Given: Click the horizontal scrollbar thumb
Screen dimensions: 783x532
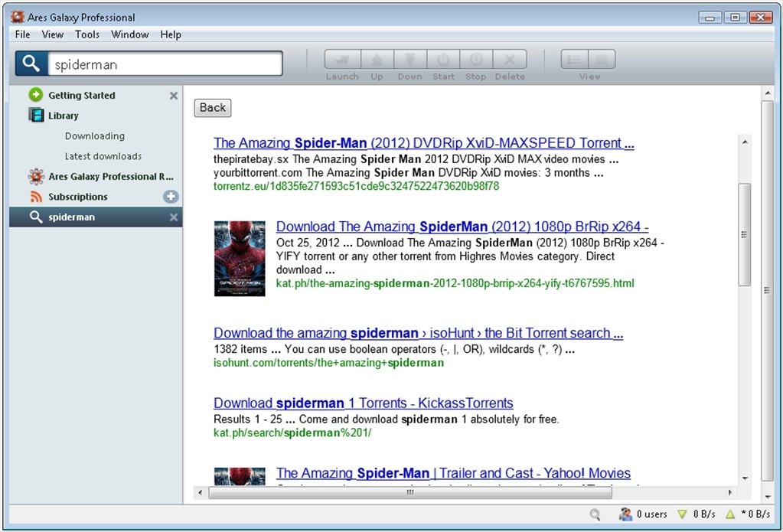Looking at the screenshot, I should [x=410, y=492].
